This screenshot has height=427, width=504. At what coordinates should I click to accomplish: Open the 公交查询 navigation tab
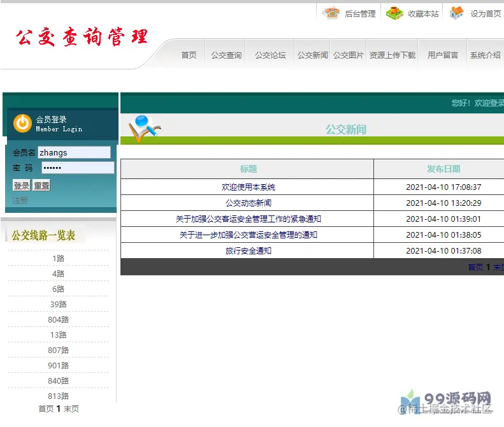226,55
